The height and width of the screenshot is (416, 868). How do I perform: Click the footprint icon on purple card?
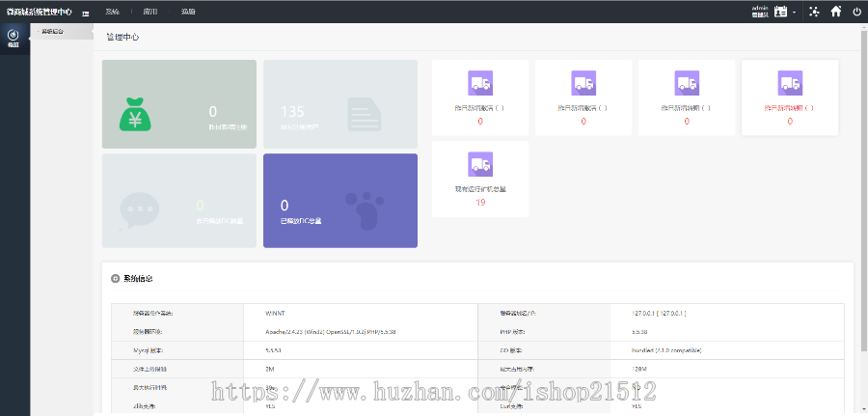coord(365,211)
